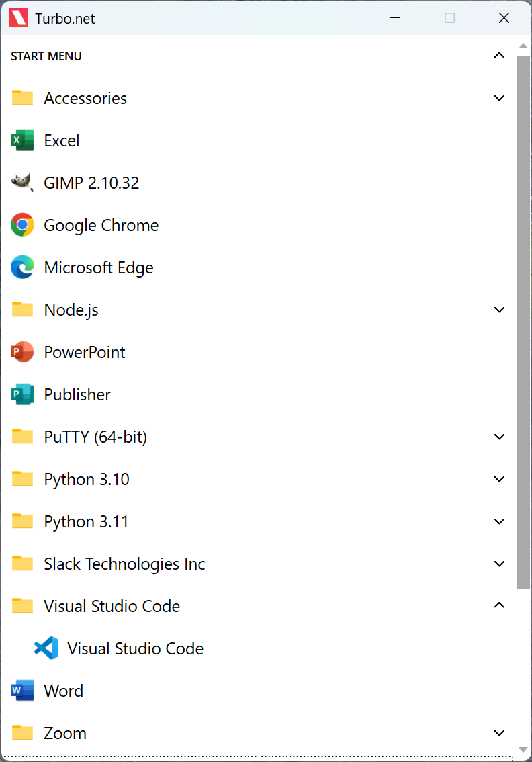Minimize the Turbo.net window
Screen dimensions: 532x762
pyautogui.click(x=396, y=18)
